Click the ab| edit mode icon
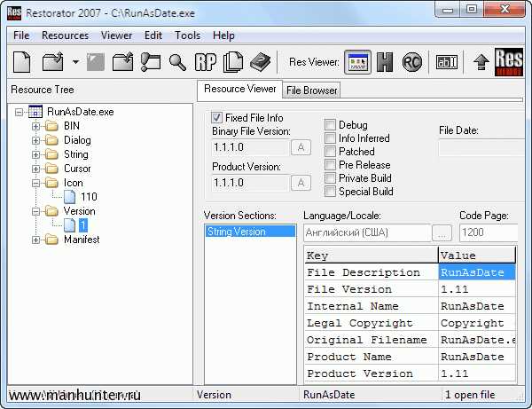532x409 pixels. pos(447,62)
